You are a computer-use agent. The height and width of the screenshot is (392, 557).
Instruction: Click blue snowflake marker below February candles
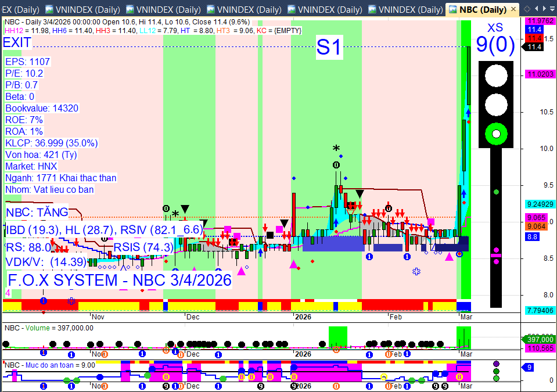coord(416,272)
